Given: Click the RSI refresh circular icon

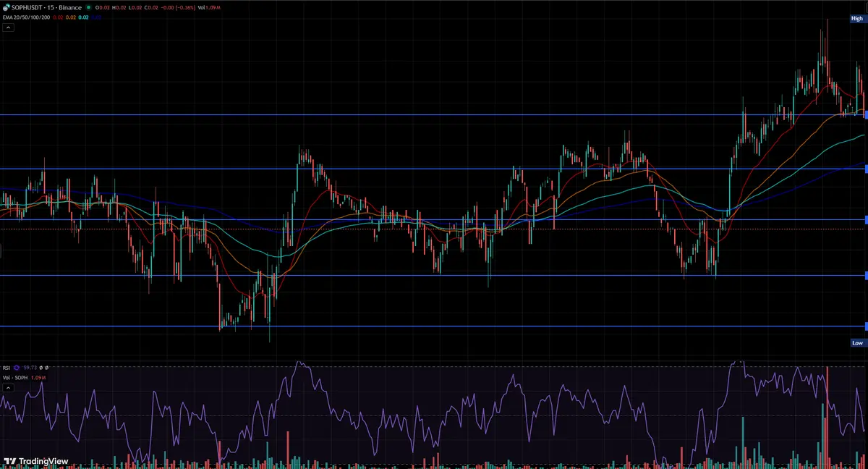Looking at the screenshot, I should click(17, 368).
